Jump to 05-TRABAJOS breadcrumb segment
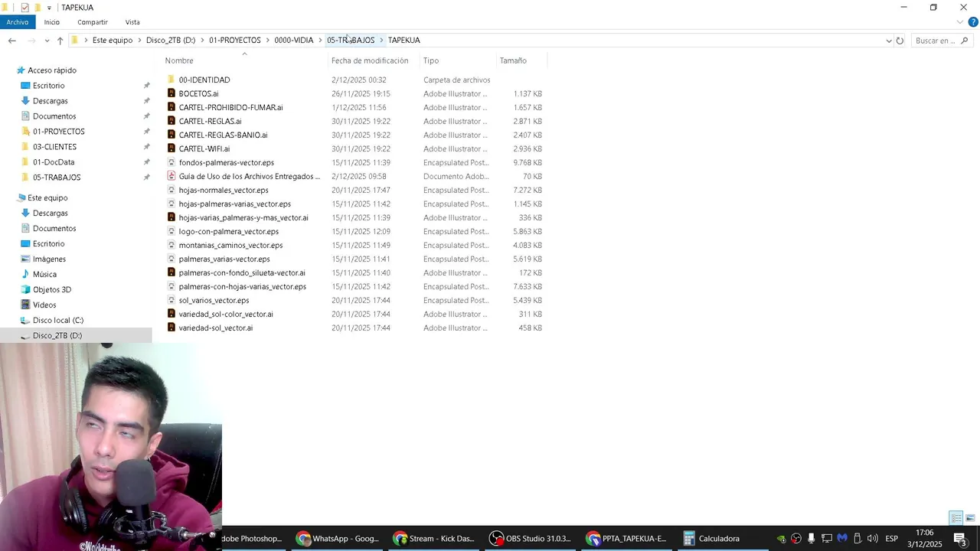980x551 pixels. coord(351,40)
